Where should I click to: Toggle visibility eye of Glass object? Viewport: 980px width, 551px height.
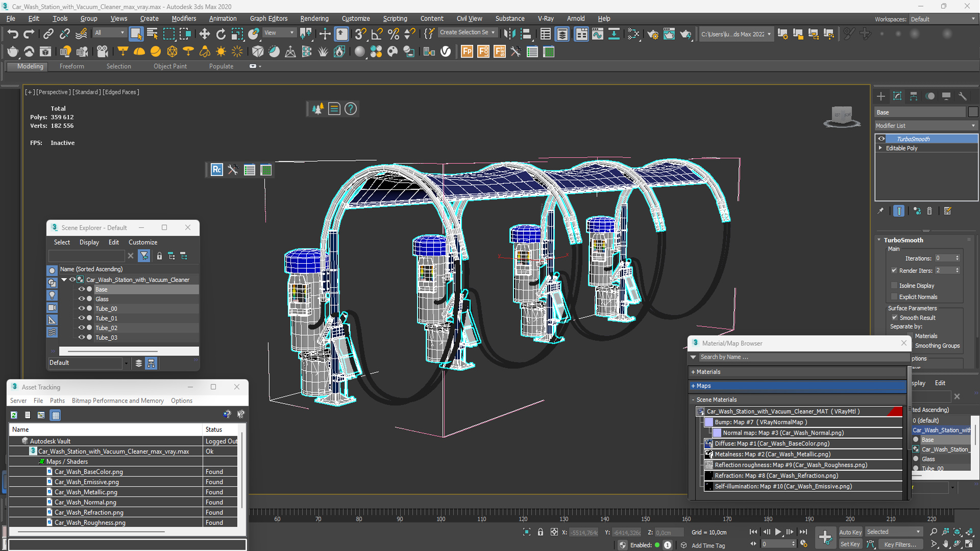pyautogui.click(x=81, y=299)
